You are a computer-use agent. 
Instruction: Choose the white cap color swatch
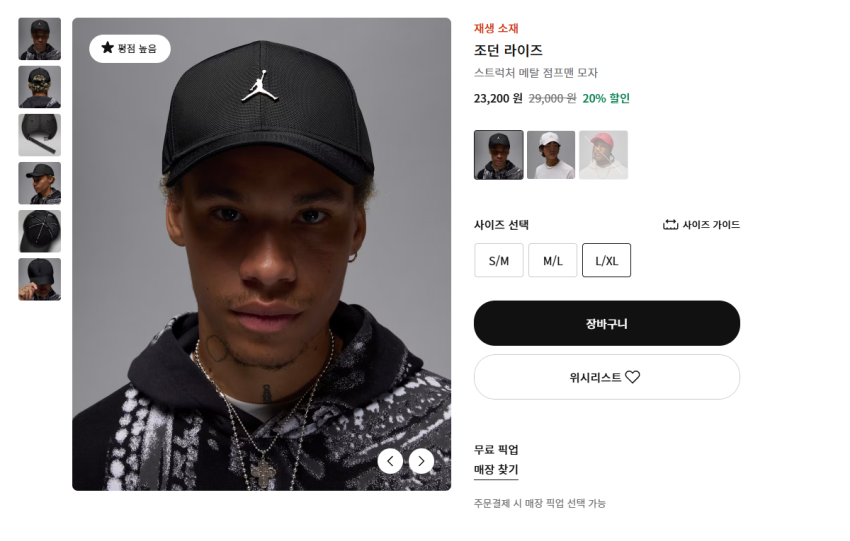click(x=551, y=155)
